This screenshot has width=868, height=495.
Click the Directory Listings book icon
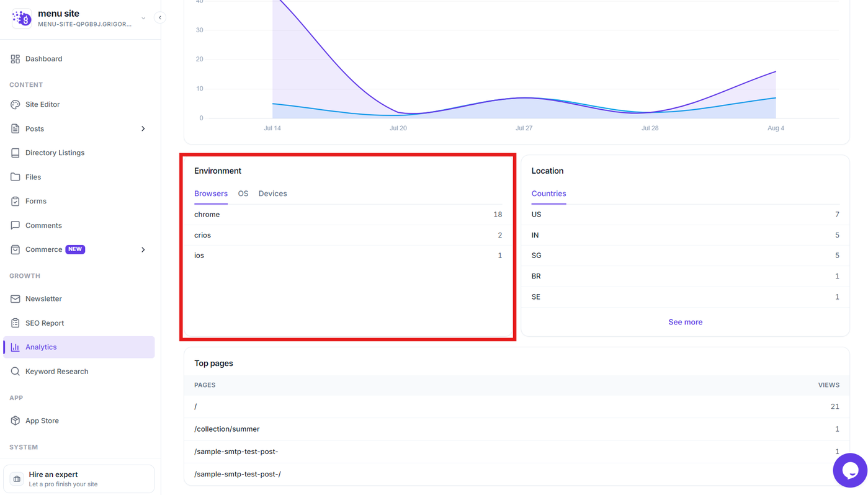pyautogui.click(x=16, y=153)
